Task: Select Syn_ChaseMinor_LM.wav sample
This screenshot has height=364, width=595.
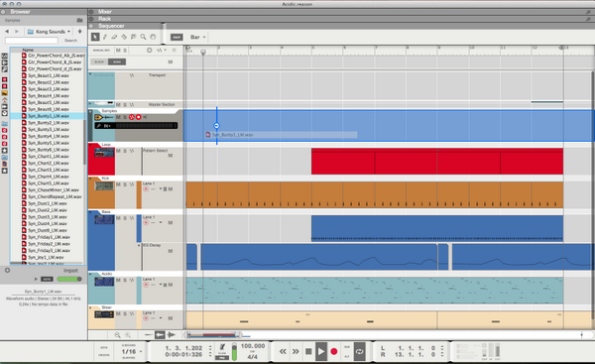Action: point(54,189)
